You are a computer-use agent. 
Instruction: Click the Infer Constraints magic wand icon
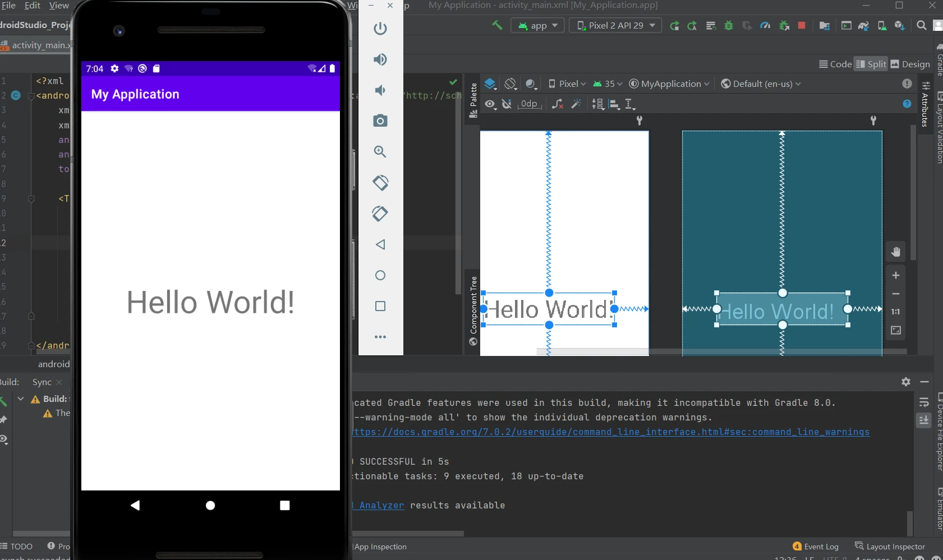click(x=576, y=104)
